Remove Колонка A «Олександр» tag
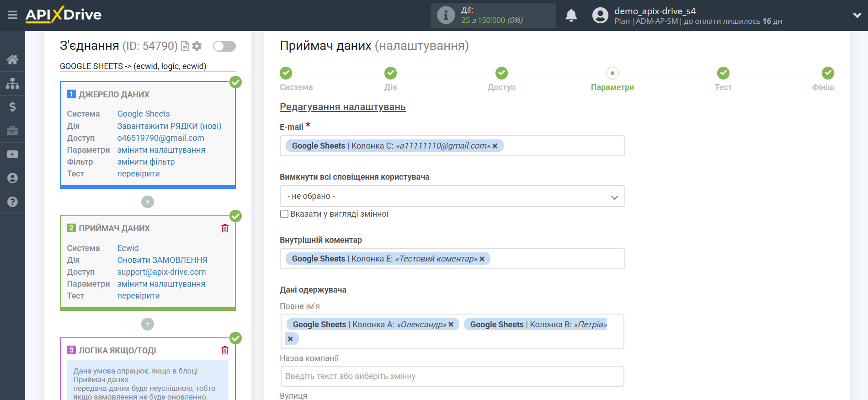Viewport: 868px width, 400px height. pos(451,325)
